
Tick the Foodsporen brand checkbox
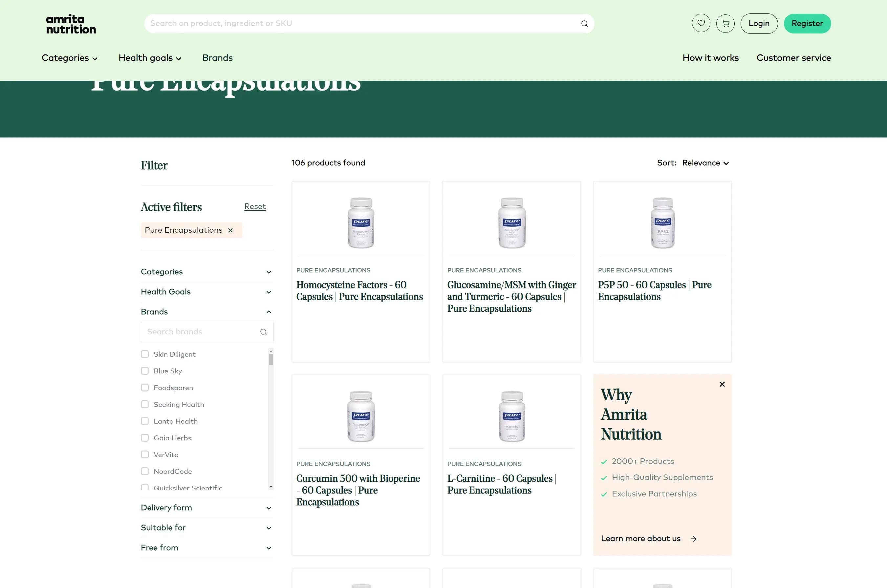point(145,388)
